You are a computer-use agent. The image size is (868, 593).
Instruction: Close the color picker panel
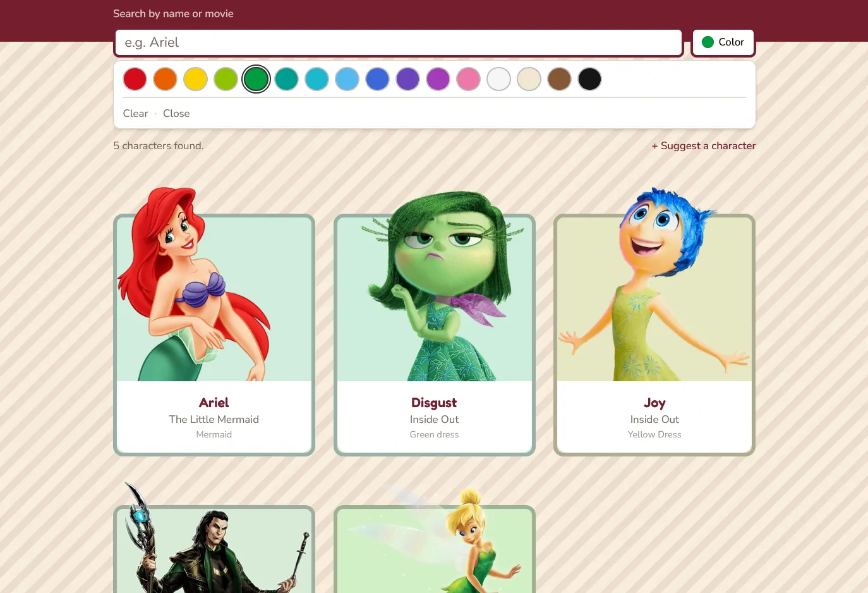[x=176, y=114]
